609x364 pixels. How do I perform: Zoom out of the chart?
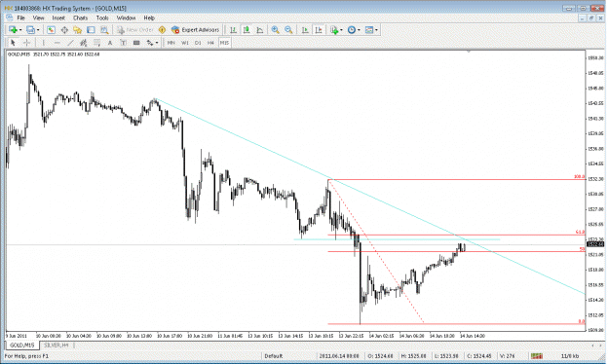(288, 30)
